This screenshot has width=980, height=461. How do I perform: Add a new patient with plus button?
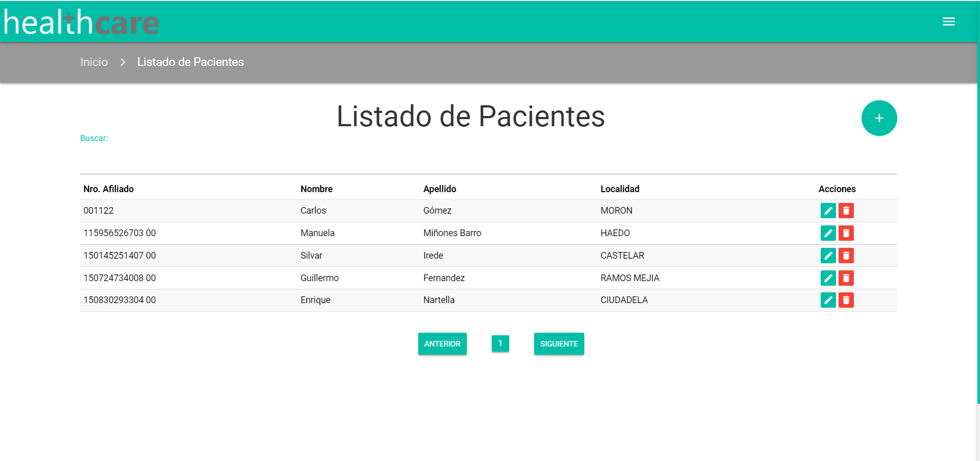click(x=879, y=118)
